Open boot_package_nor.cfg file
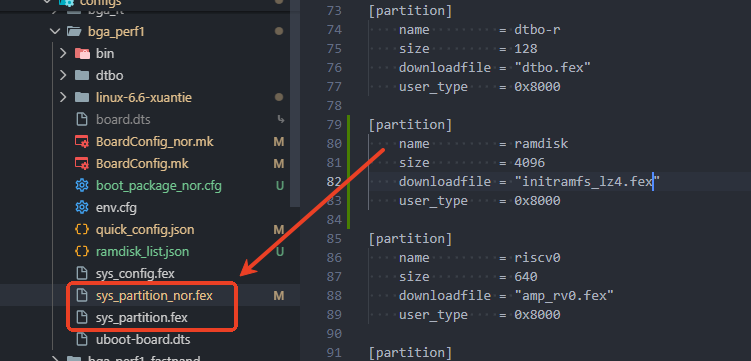 [x=159, y=186]
